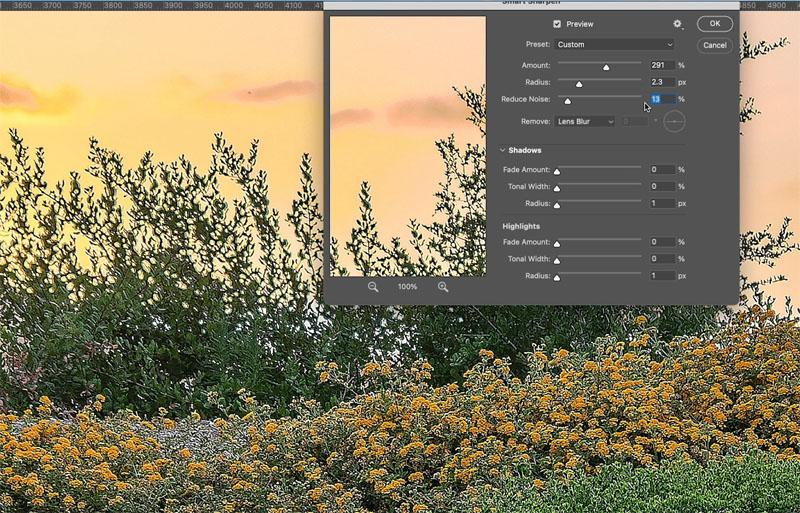Click the sharpen preview thumbnail image

(408, 146)
